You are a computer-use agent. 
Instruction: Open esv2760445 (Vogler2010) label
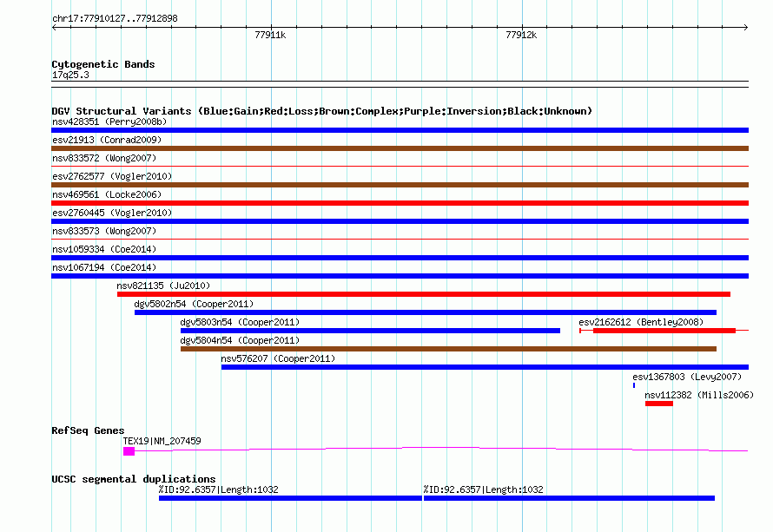tap(112, 213)
